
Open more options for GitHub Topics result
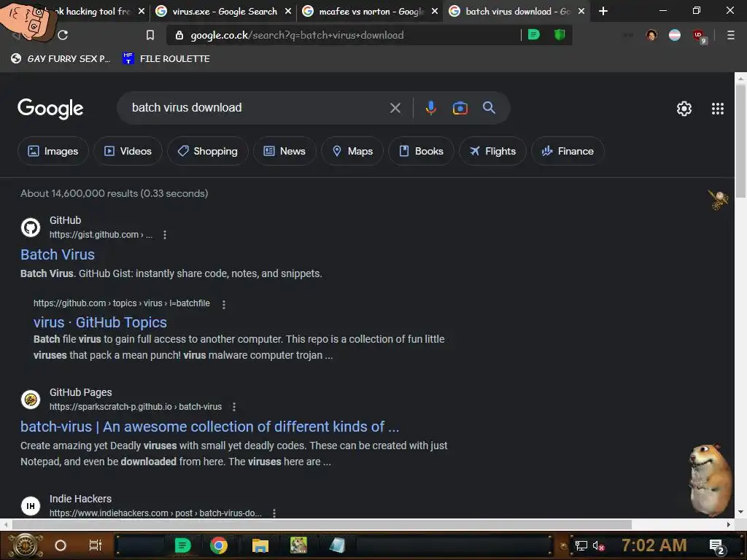[224, 304]
